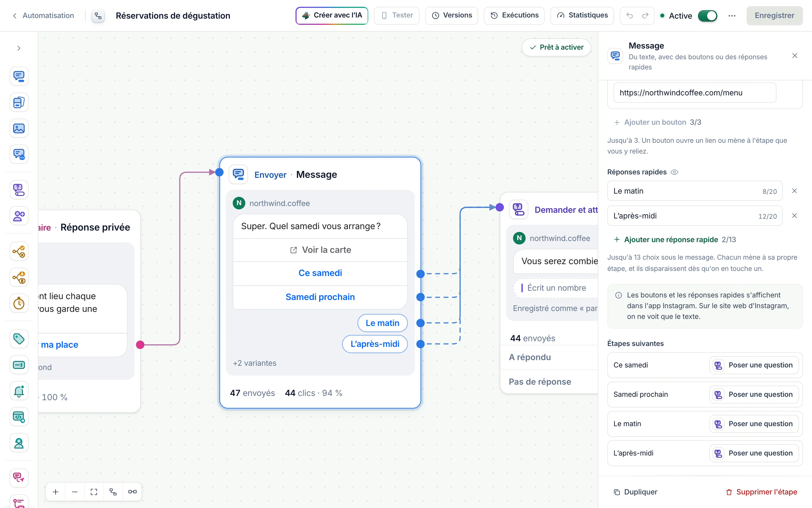Image resolution: width=812 pixels, height=508 pixels.
Task: Click 'Voir la carte' button in message card
Action: click(x=320, y=250)
